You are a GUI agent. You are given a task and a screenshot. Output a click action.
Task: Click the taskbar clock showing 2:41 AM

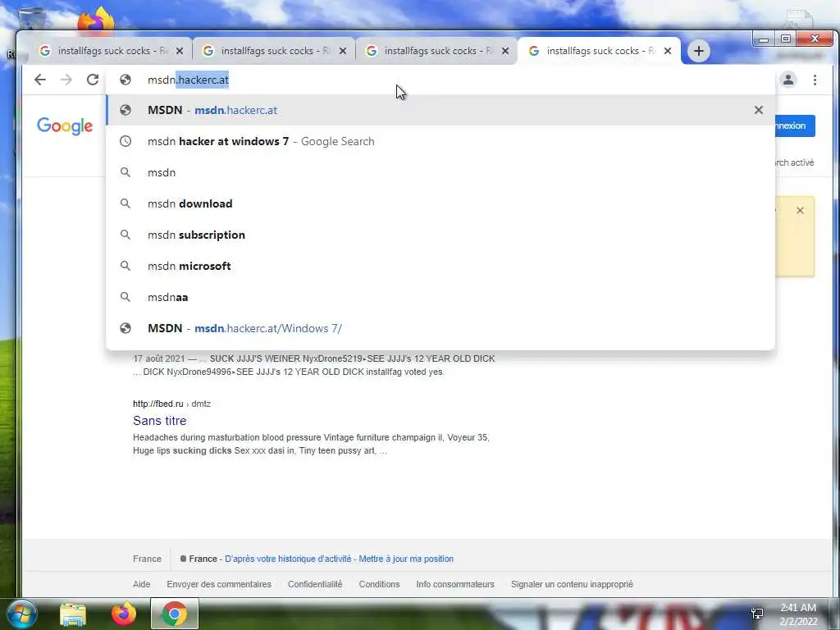coord(798,614)
